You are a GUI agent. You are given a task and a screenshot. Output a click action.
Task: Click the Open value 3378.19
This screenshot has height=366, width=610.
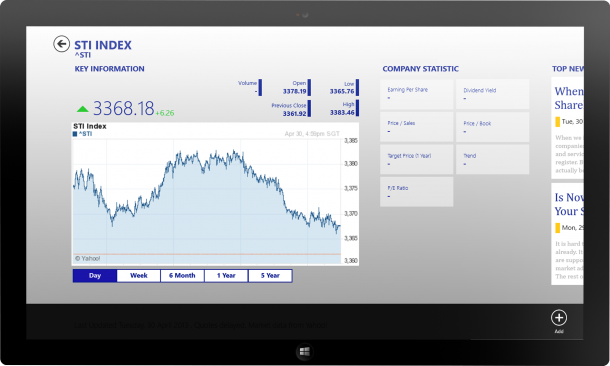[x=294, y=91]
